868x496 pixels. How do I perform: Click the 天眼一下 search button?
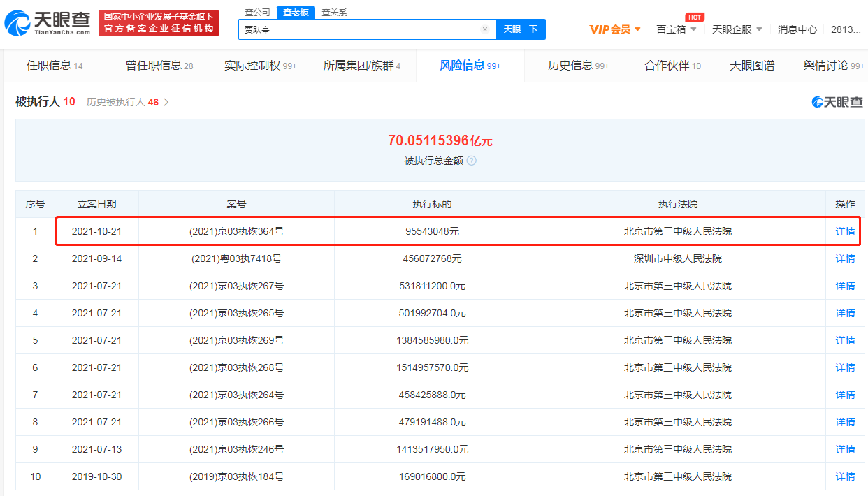(x=521, y=29)
